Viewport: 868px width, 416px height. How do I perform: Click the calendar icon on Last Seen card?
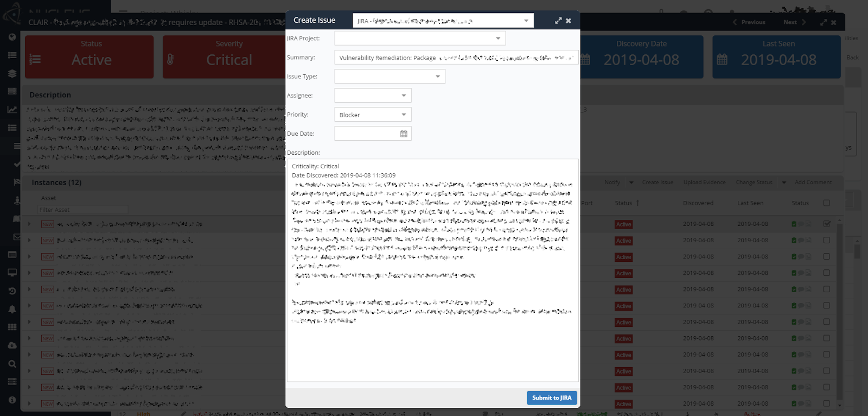click(722, 60)
